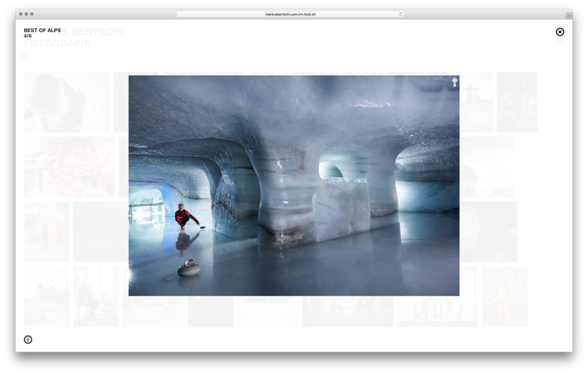
Task: Select the faded first thumbnail in bottom row
Action: [47, 297]
